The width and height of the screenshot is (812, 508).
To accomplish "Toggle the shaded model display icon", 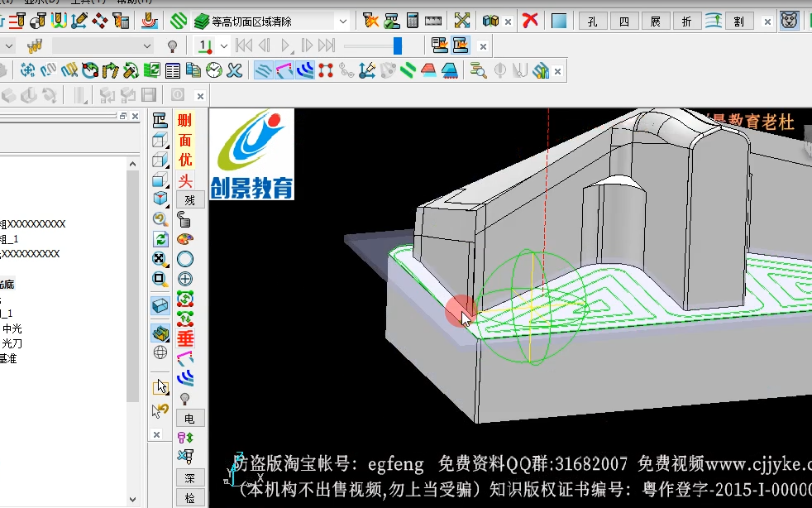I will click(160, 333).
